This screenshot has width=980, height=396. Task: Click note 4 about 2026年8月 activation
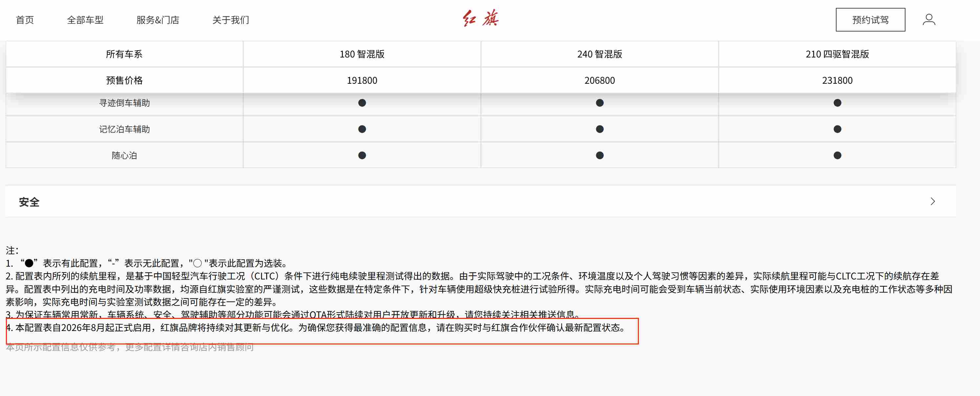pos(316,327)
